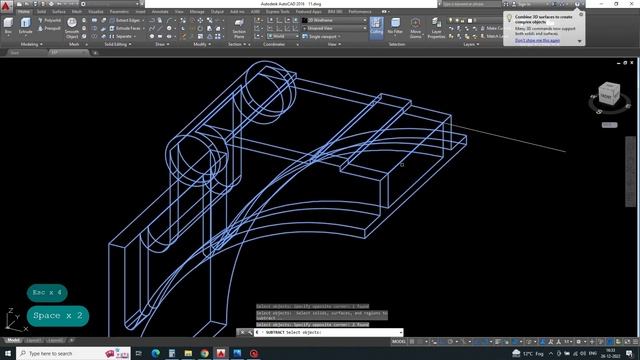Click the Smooth Object mesh tool
Screen dimensions: 640x360
pyautogui.click(x=72, y=28)
